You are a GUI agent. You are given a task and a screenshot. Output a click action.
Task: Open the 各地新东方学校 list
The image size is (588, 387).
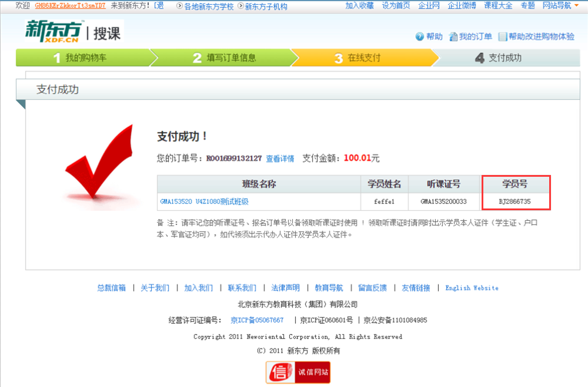[209, 6]
